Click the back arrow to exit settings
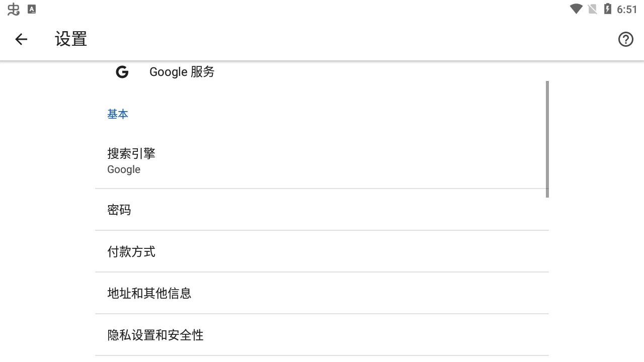Viewport: 644px width, 362px height. pos(21,39)
